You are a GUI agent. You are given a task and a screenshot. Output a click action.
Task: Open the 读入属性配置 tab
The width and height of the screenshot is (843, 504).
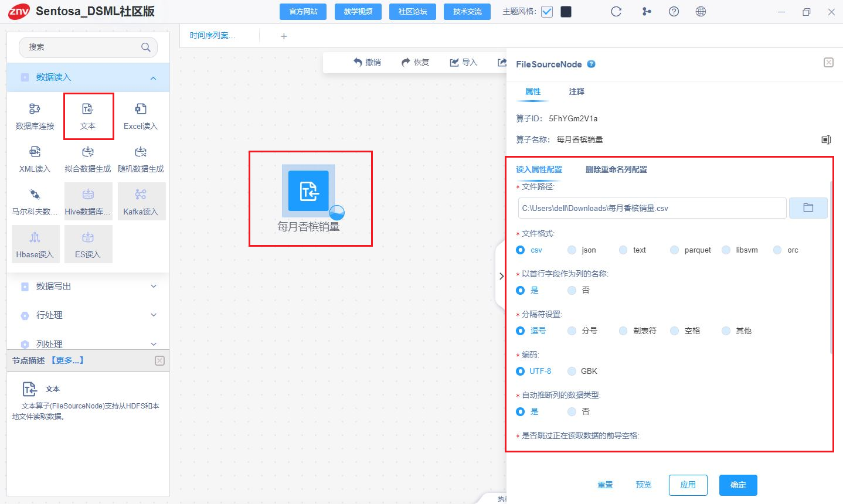tap(539, 169)
